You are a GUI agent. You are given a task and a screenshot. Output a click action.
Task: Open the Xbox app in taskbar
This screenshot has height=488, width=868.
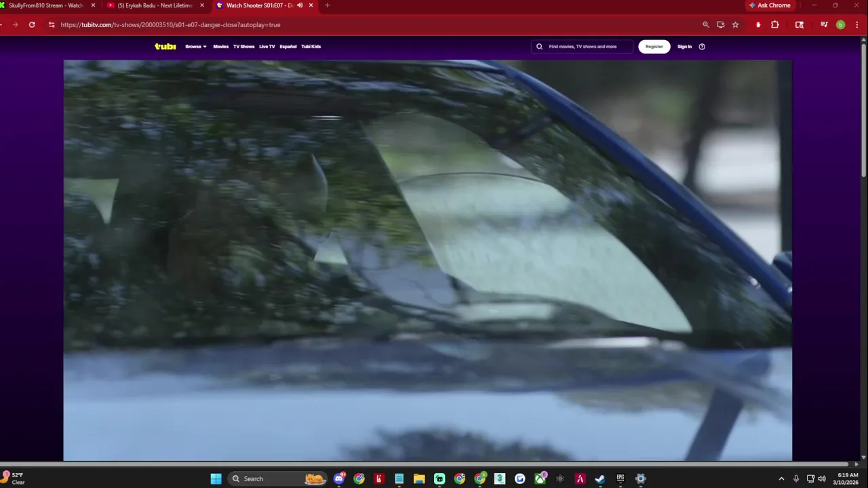point(540,479)
